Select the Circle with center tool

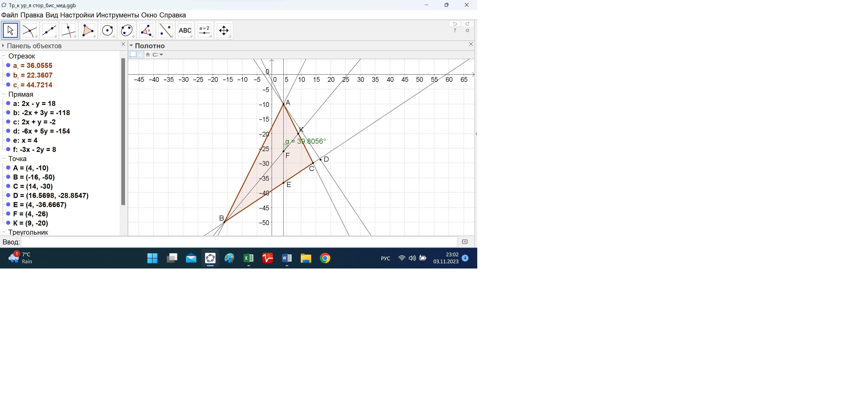107,30
